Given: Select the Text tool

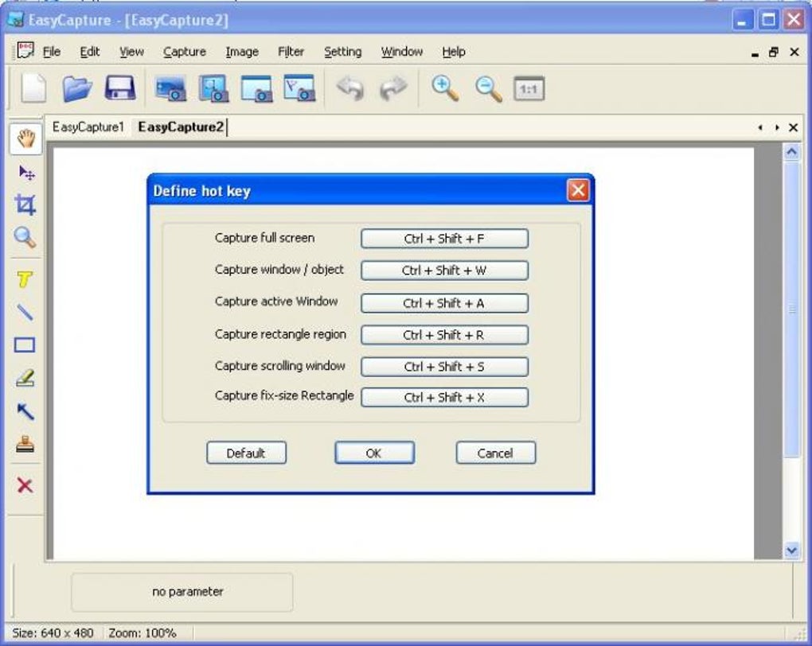Looking at the screenshot, I should [25, 279].
